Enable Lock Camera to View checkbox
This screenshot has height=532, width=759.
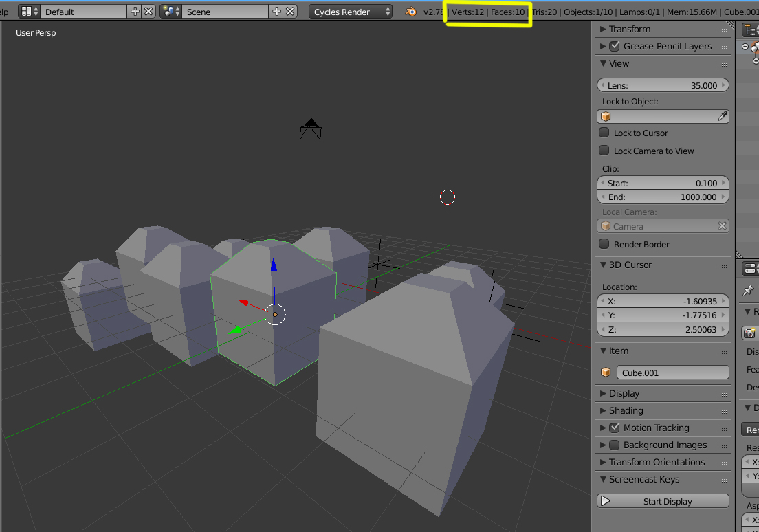click(x=604, y=151)
